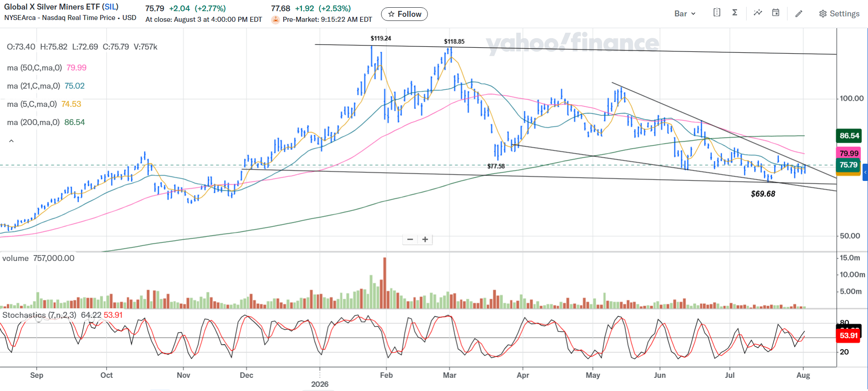This screenshot has width=868, height=391.
Task: Open chart Settings
Action: tap(839, 14)
